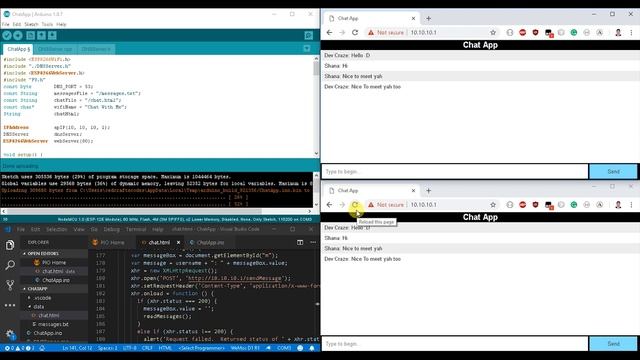Open the CRLF line-ending selector

coord(147,348)
